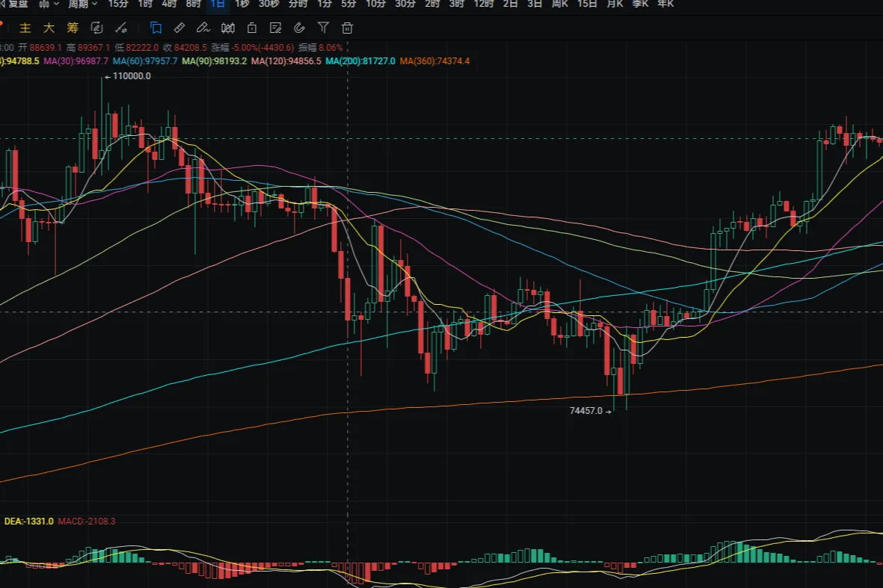
Task: Click the 涨幅 -5.00%(-4430.6) change value
Action: click(253, 48)
